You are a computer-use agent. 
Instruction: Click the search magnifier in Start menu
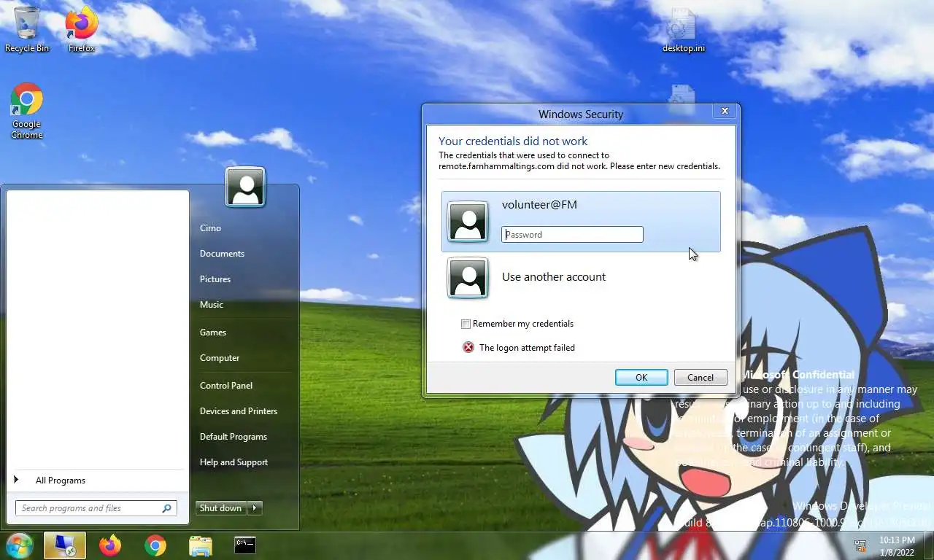(166, 508)
